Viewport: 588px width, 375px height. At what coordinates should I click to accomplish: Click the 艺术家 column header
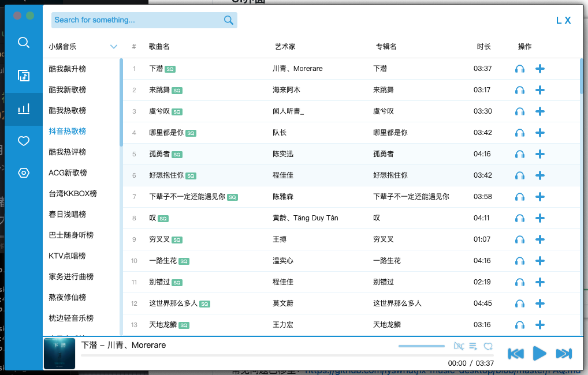pos(285,47)
